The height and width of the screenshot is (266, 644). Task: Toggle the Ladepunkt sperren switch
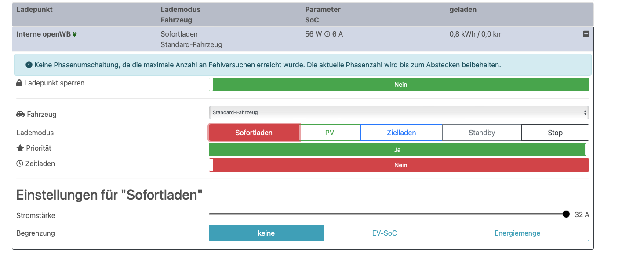point(399,85)
